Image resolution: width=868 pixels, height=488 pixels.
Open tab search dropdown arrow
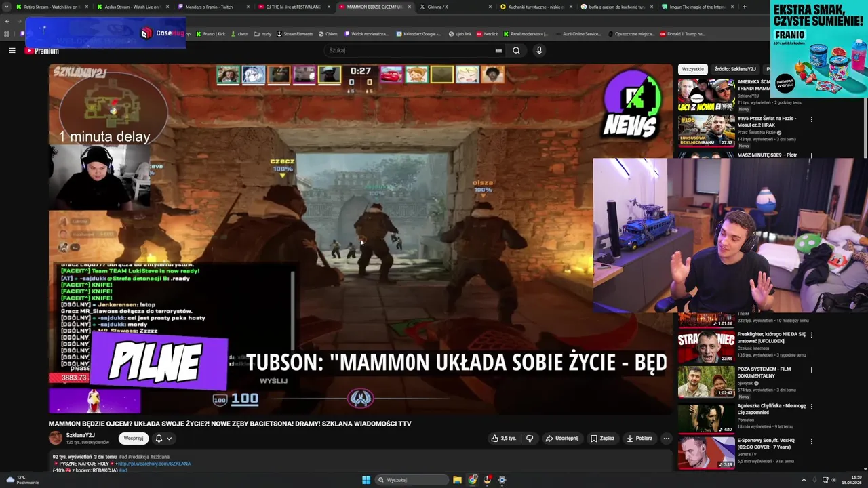(x=6, y=7)
